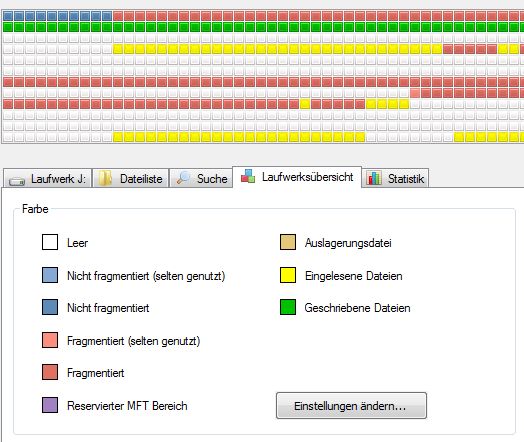Click the bar chart icon on Statistik tab

tap(374, 178)
